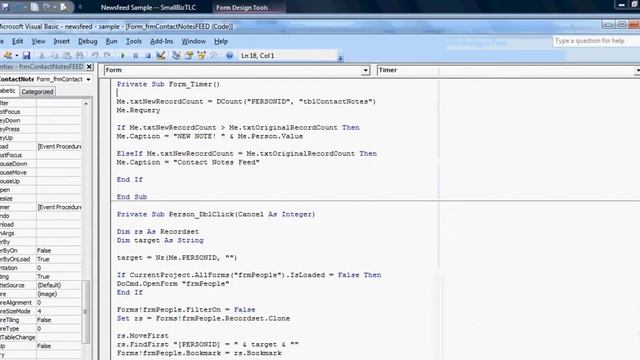Click the Properties list scrollbar thumb
Image resolution: width=640 pixels, height=360 pixels.
tap(85, 312)
